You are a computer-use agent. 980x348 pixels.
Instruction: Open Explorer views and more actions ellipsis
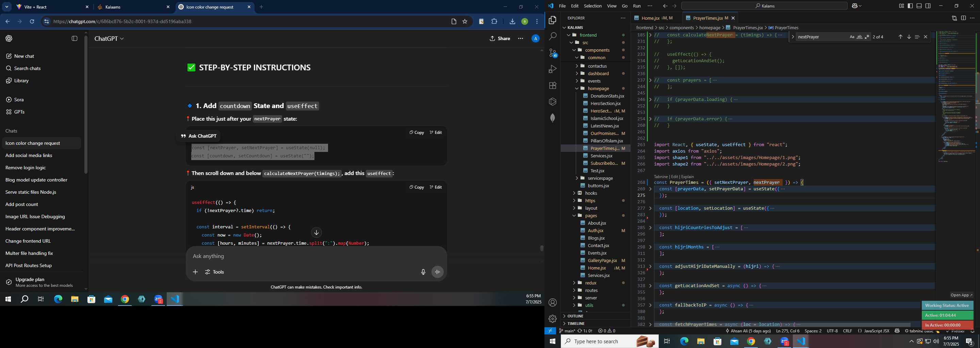pyautogui.click(x=623, y=18)
